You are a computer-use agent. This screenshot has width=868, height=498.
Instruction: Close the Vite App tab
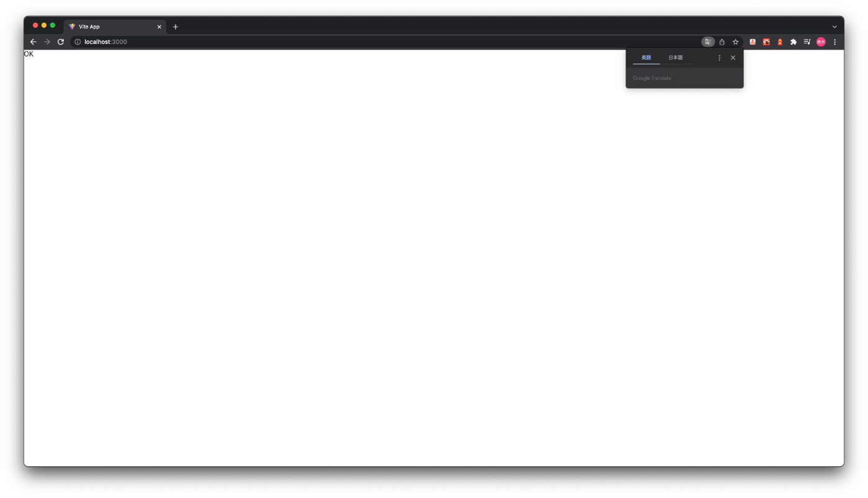159,27
